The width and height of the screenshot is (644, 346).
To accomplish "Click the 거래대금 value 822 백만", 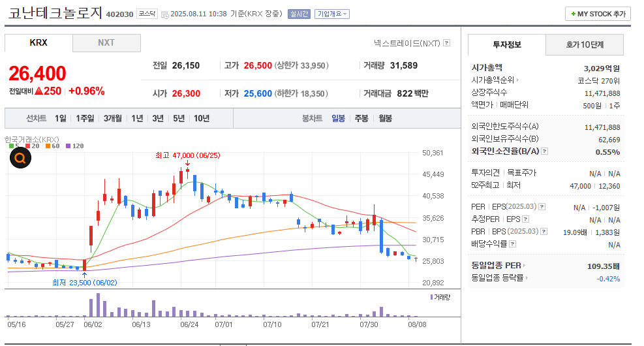I will pos(412,94).
